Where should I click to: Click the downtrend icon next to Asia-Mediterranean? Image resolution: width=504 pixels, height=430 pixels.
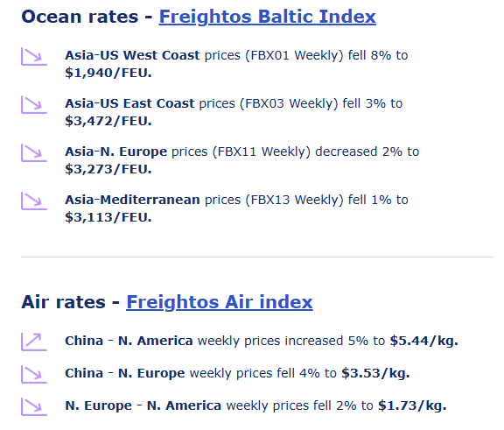(34, 201)
